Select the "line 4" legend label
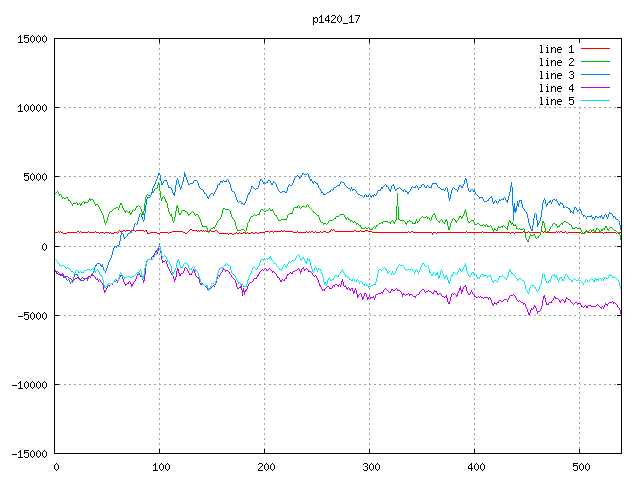The image size is (640, 480). click(556, 88)
